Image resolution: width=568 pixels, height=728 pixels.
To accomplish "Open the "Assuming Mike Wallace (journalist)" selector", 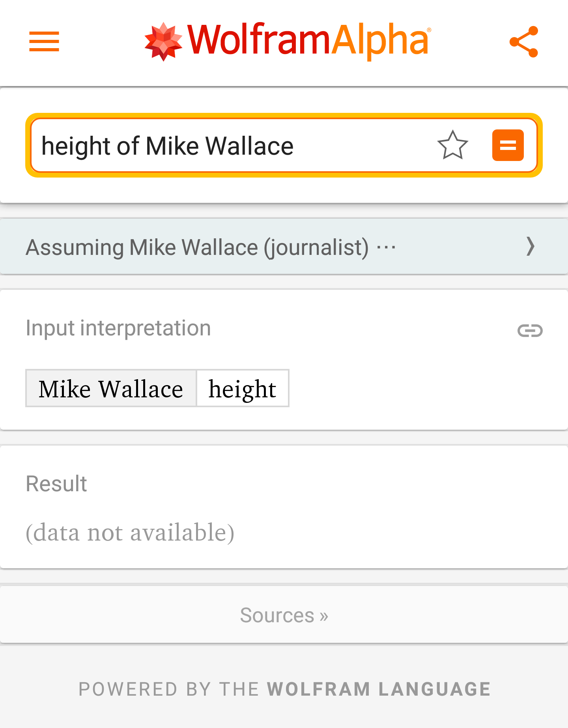I will [197, 246].
